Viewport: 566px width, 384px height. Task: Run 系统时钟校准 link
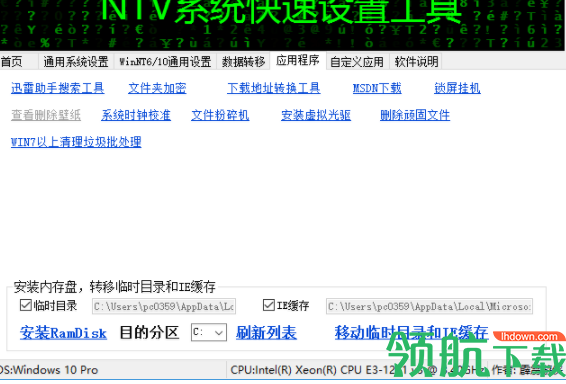click(x=136, y=115)
